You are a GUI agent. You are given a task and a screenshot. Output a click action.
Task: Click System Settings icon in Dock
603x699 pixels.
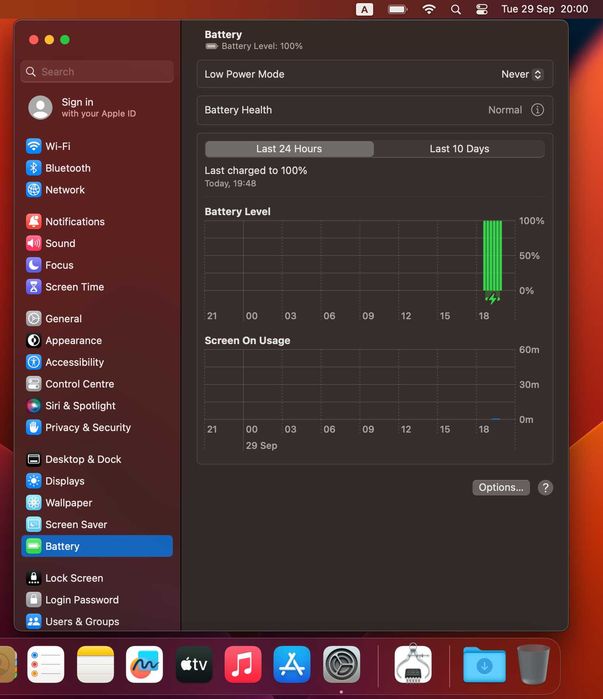click(x=341, y=664)
